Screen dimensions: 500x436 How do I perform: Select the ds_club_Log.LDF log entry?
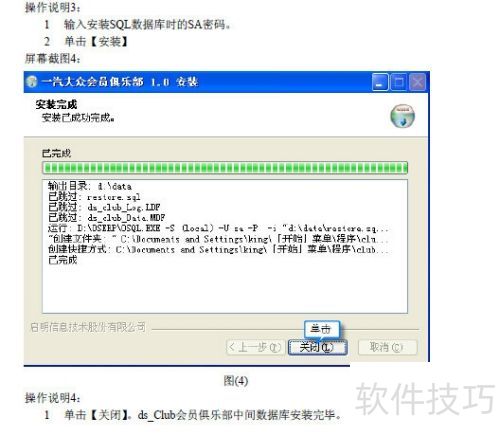click(x=104, y=207)
